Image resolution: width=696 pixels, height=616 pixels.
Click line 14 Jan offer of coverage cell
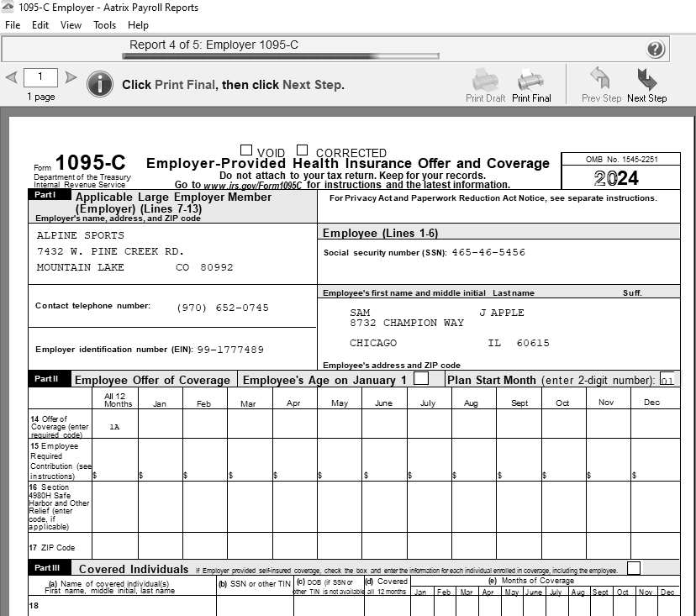(161, 424)
